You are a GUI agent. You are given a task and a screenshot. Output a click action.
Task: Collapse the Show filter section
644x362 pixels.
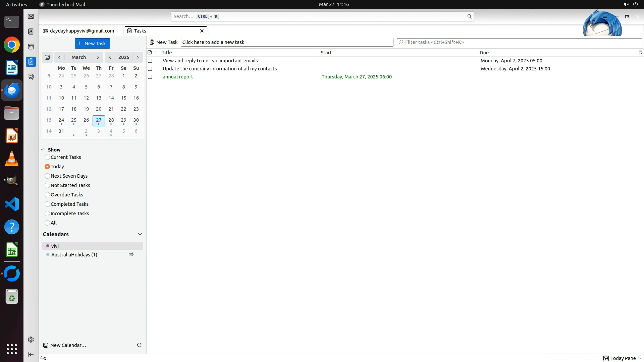tap(43, 150)
